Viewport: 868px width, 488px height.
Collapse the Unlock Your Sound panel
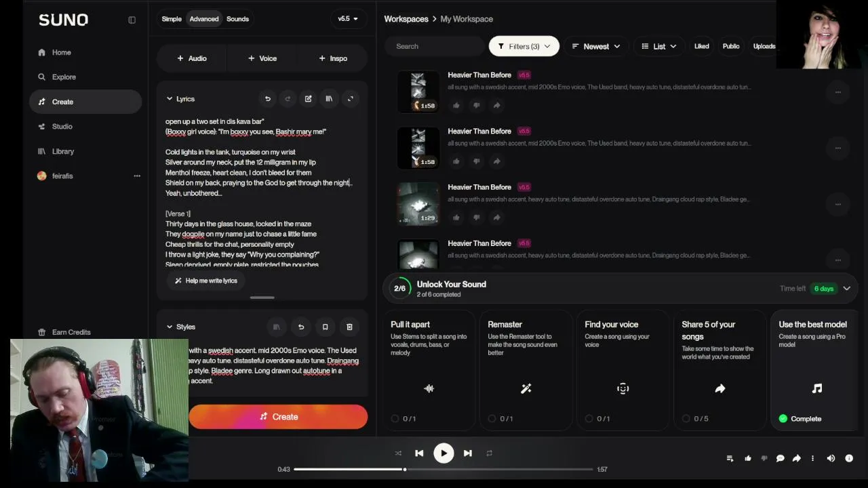(x=847, y=289)
